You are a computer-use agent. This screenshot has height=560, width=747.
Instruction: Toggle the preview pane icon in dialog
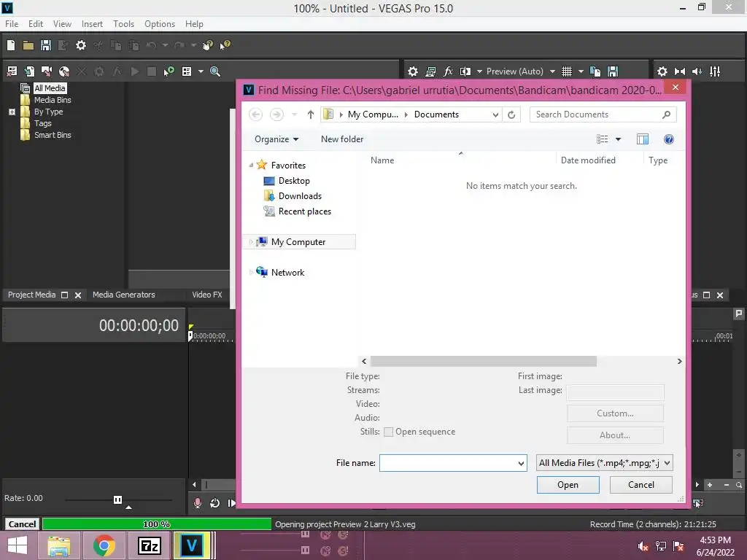click(x=643, y=139)
